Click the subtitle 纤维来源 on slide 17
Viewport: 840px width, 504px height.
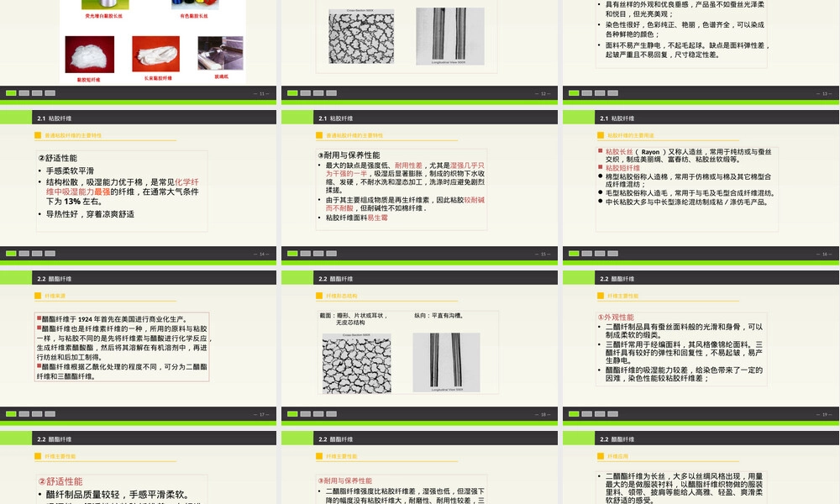pos(55,297)
